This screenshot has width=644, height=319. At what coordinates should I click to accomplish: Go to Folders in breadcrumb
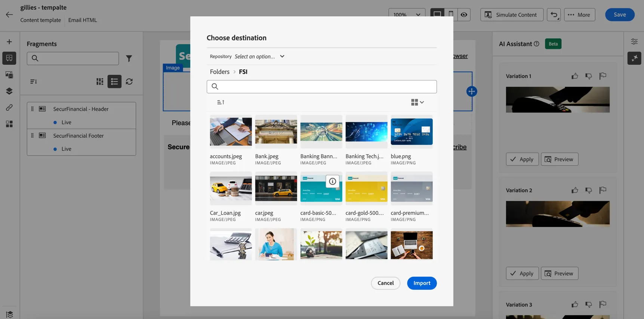pos(220,72)
